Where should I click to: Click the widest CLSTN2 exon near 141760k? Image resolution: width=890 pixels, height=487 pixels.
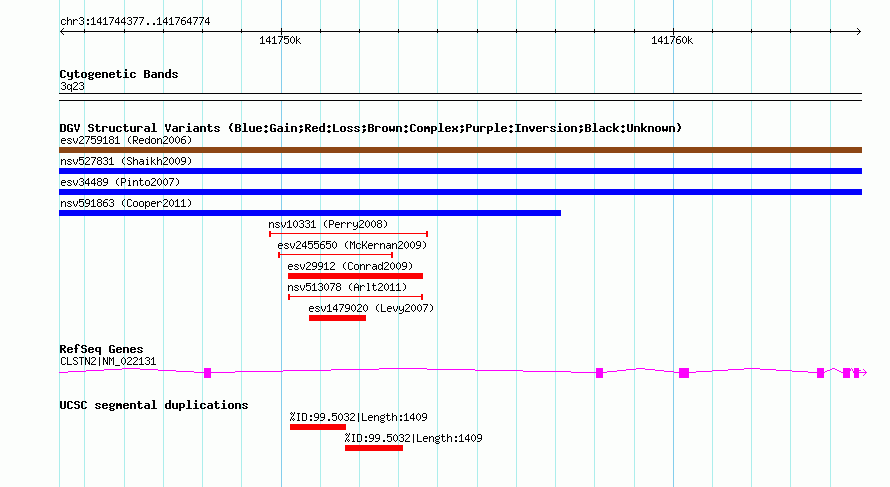pos(684,373)
